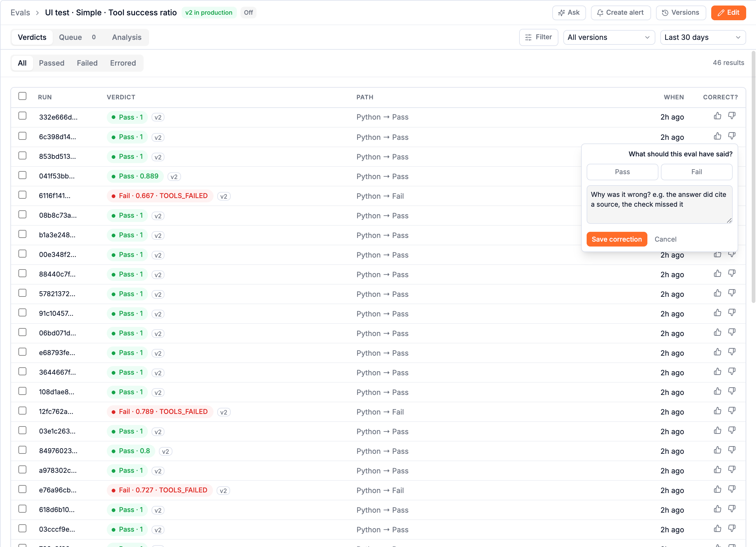Thumbs up the 91c10457 run
This screenshot has width=756, height=547.
tap(717, 313)
